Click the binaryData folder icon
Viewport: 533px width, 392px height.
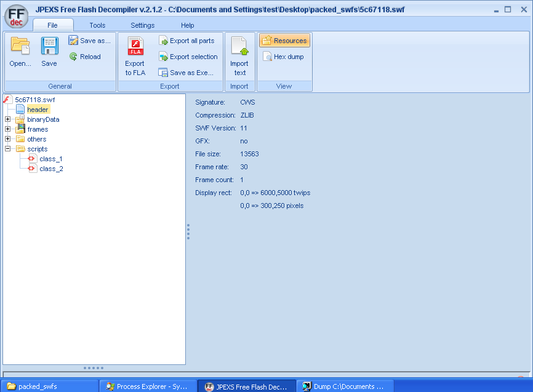[x=20, y=119]
